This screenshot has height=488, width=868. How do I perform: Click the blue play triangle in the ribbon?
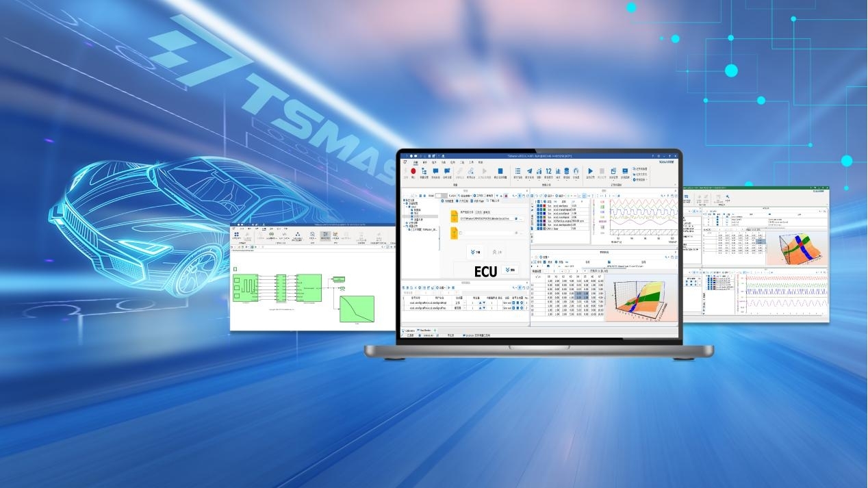[590, 171]
